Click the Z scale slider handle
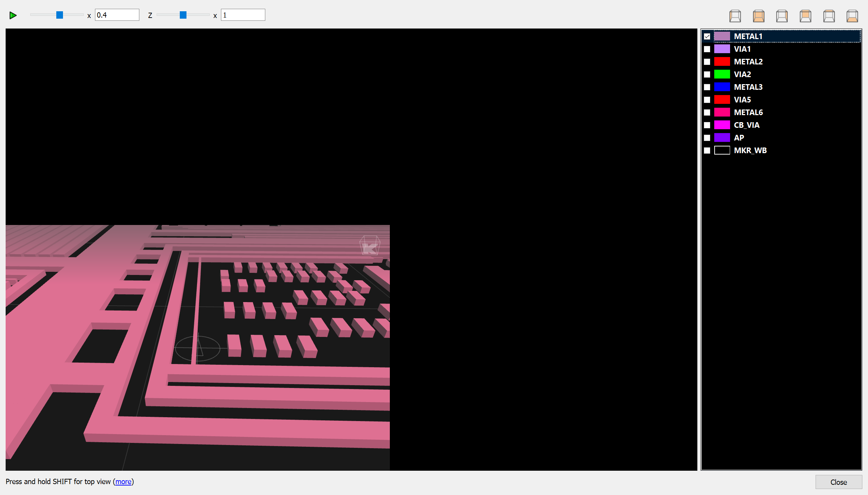This screenshot has width=868, height=495. (183, 15)
